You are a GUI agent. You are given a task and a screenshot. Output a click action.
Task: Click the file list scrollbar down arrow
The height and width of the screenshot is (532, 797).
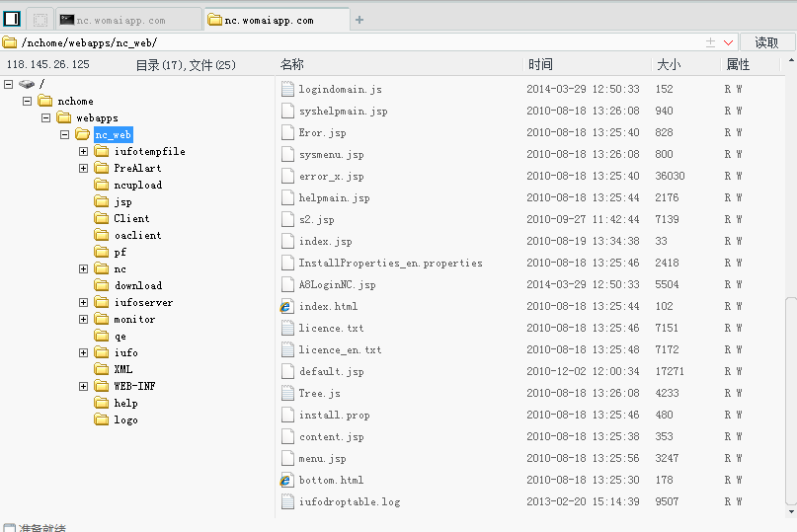(x=791, y=512)
